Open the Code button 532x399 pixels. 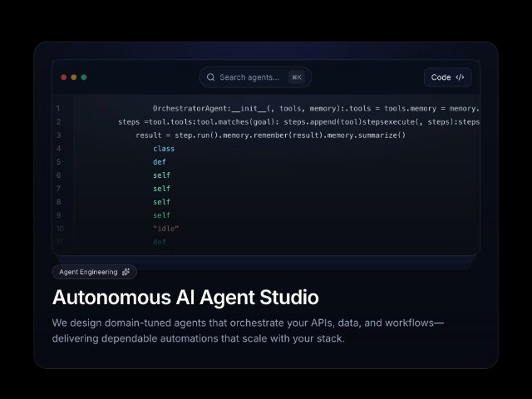(447, 77)
